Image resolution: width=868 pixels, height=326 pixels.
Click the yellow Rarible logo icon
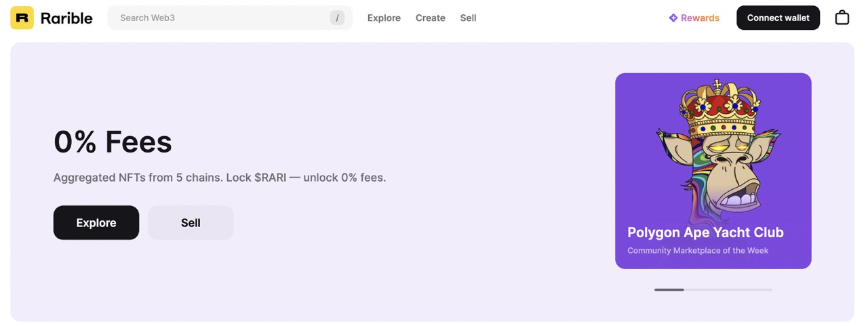pyautogui.click(x=22, y=18)
